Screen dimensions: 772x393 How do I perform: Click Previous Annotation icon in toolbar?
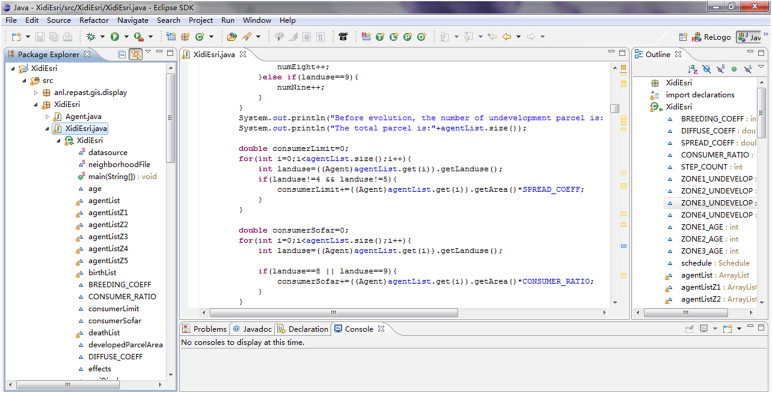pyautogui.click(x=469, y=37)
